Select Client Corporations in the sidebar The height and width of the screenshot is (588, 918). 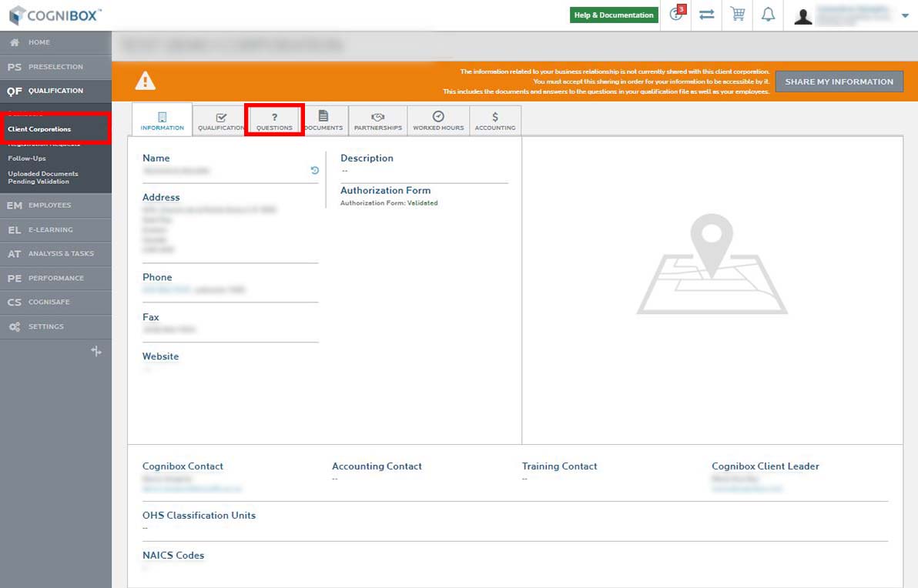tap(39, 129)
